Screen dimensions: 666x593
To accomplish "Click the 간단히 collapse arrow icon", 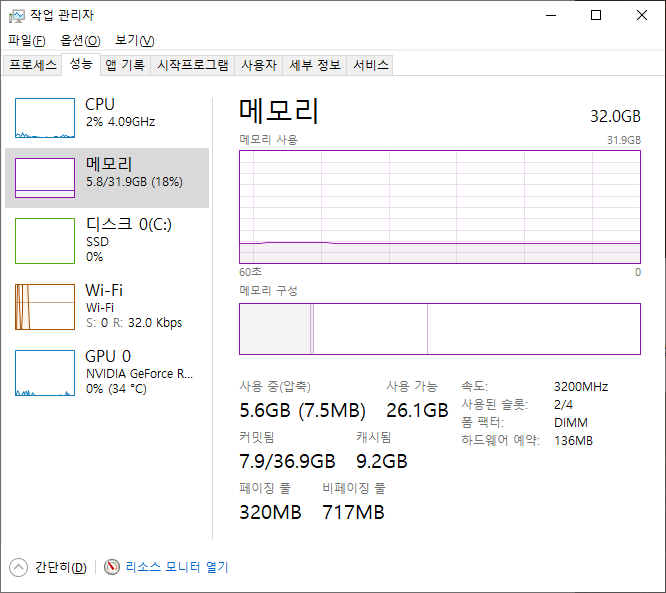I will point(18,568).
